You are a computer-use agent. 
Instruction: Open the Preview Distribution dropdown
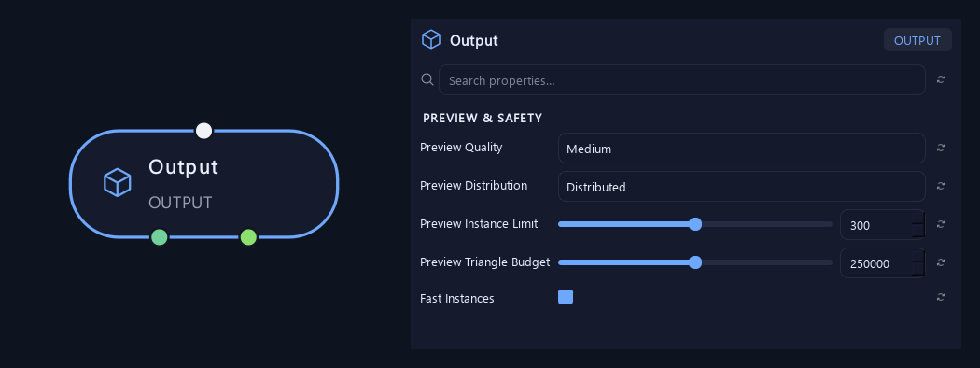741,187
